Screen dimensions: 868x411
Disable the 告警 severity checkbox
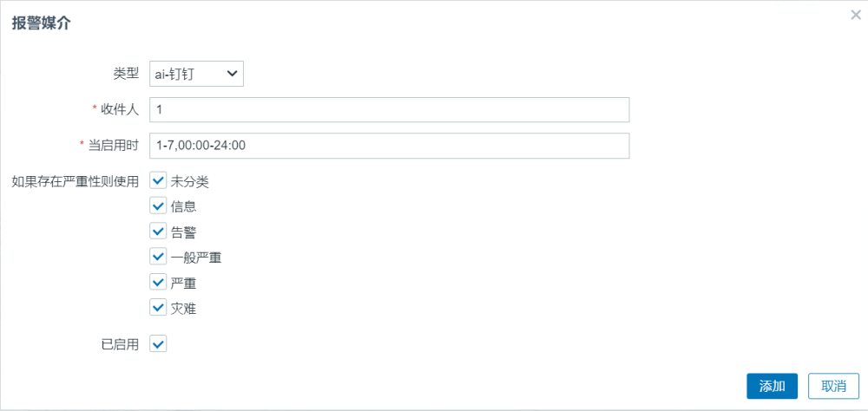click(x=158, y=232)
